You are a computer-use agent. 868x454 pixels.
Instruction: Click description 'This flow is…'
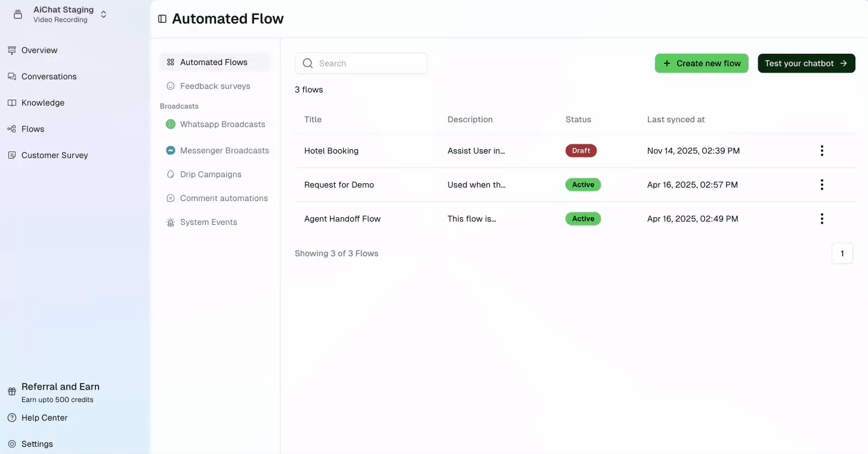point(472,219)
